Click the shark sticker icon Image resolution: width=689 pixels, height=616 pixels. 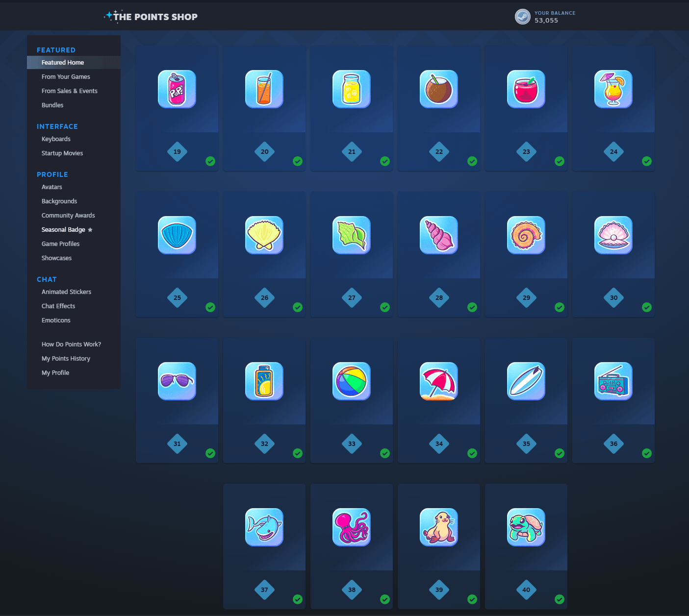pyautogui.click(x=264, y=527)
